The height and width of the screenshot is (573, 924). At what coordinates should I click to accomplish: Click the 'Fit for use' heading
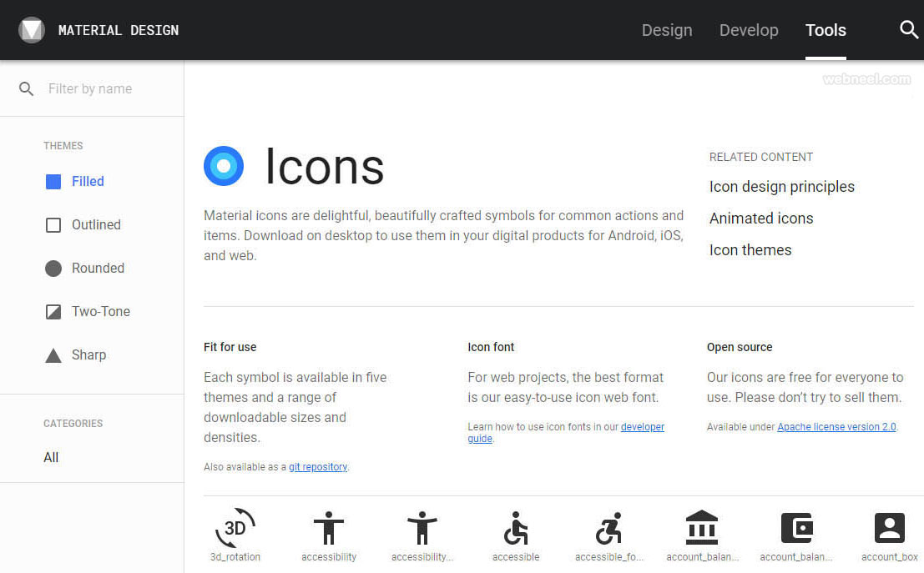tap(230, 348)
